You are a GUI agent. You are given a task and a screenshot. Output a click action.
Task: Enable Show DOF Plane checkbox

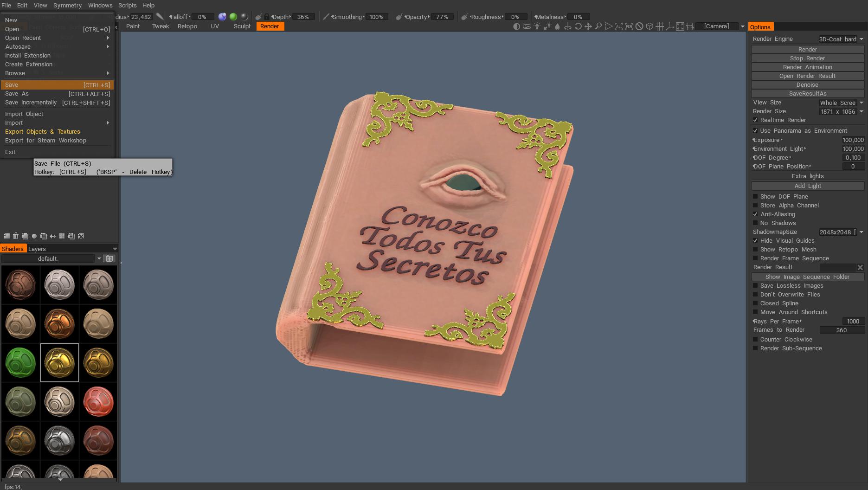755,197
